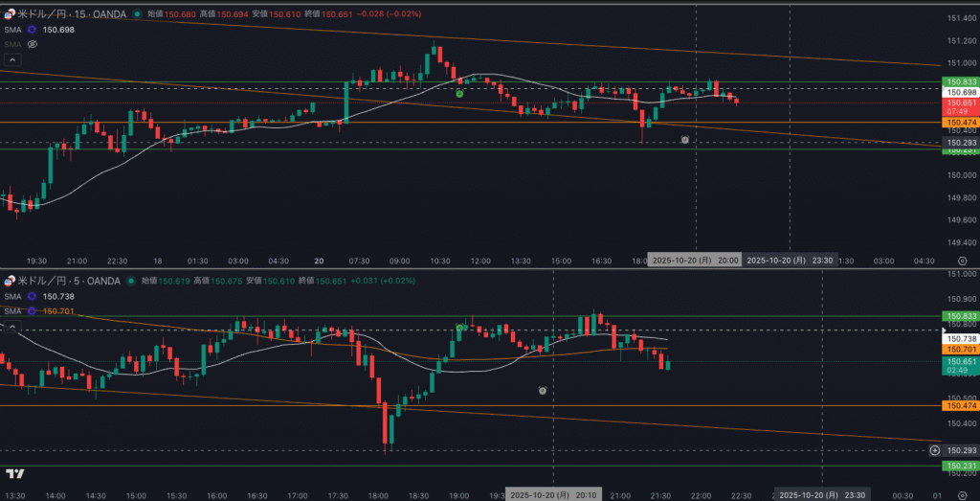Click the USD/JPY flag icon in 5-minute chart
Screen dimensions: 980x501
[x=10, y=281]
